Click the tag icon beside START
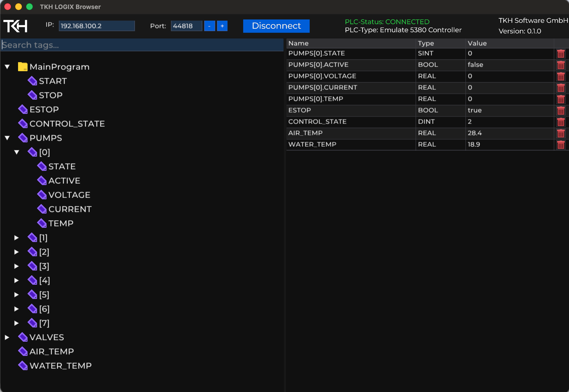The width and height of the screenshot is (569, 392). (x=32, y=81)
